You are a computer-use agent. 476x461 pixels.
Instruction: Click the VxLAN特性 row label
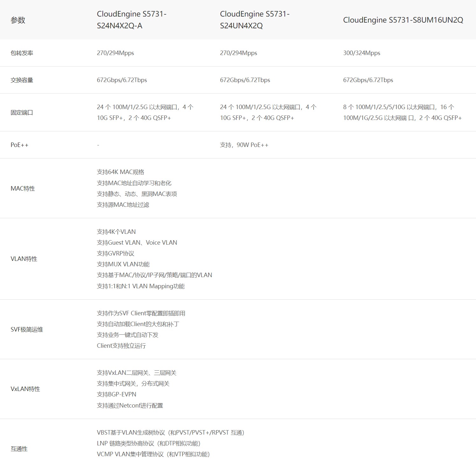[x=25, y=389]
